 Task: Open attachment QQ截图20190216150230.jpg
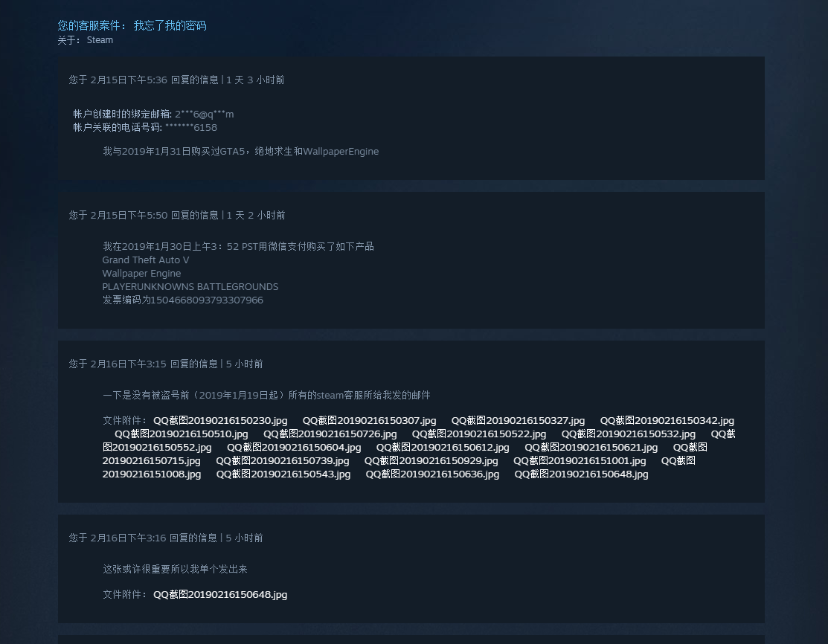(220, 420)
